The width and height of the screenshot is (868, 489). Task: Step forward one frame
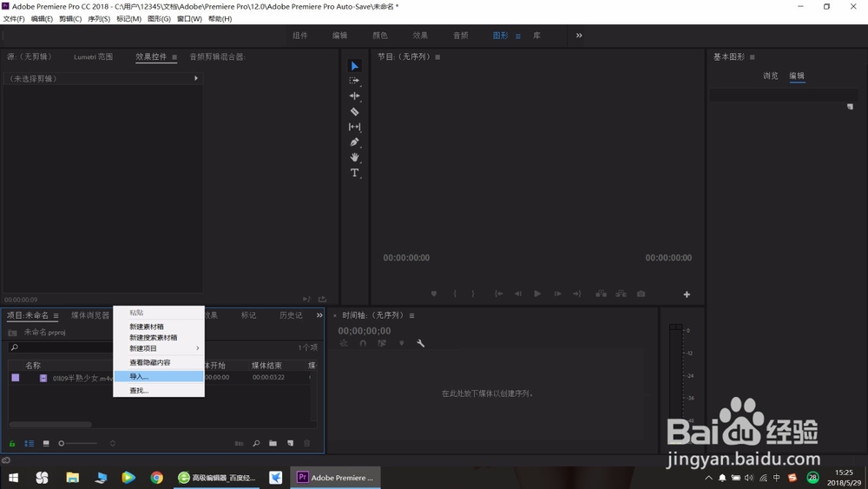[x=557, y=294]
